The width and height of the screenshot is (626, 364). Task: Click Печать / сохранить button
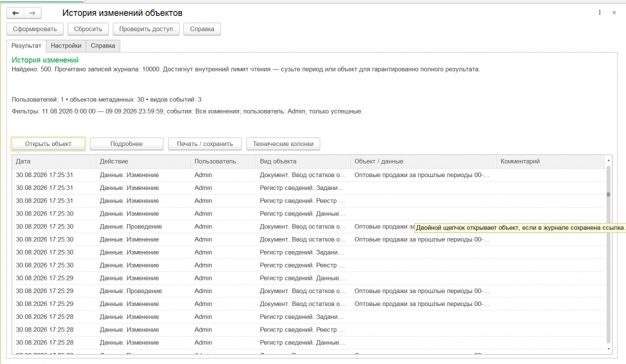(x=205, y=144)
